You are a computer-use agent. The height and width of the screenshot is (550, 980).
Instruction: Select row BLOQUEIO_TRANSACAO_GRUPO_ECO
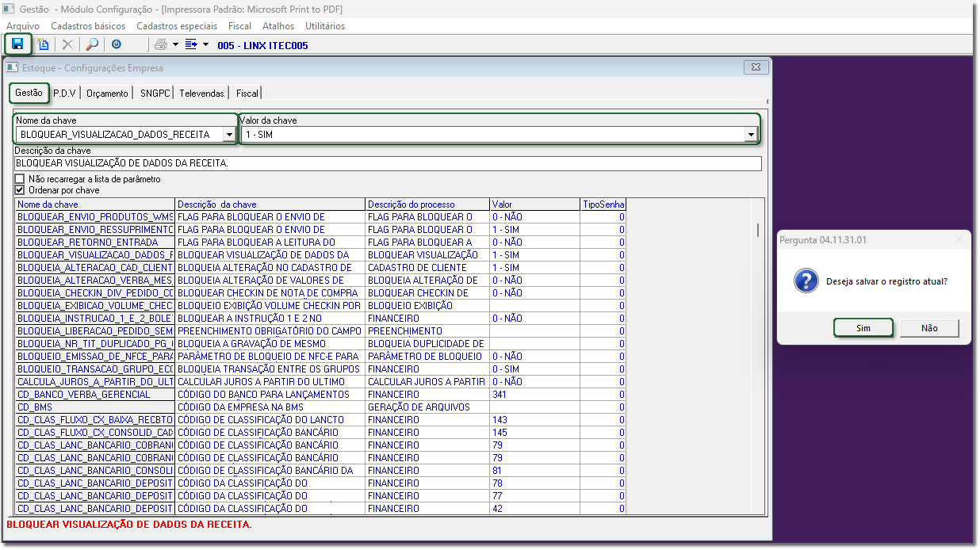pos(320,369)
